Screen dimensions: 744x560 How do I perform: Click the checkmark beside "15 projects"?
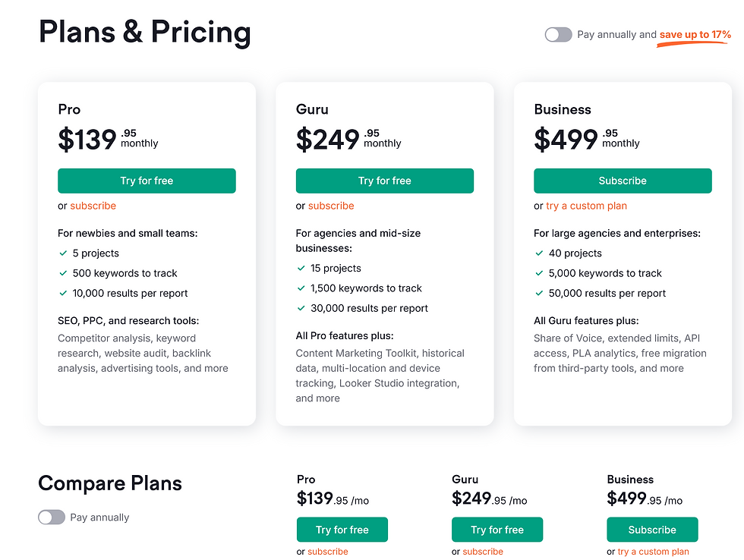[302, 268]
